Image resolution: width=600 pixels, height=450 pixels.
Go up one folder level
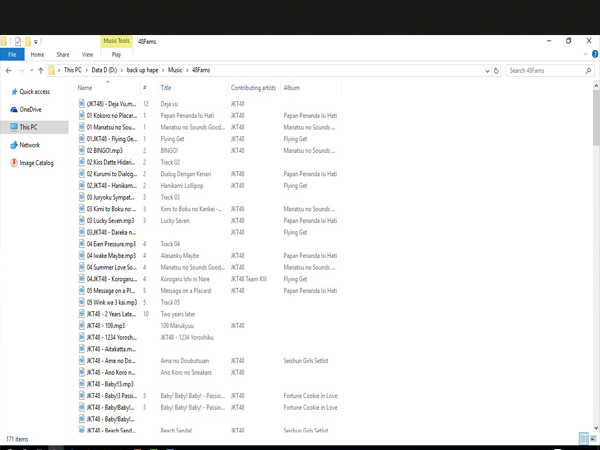[41, 70]
